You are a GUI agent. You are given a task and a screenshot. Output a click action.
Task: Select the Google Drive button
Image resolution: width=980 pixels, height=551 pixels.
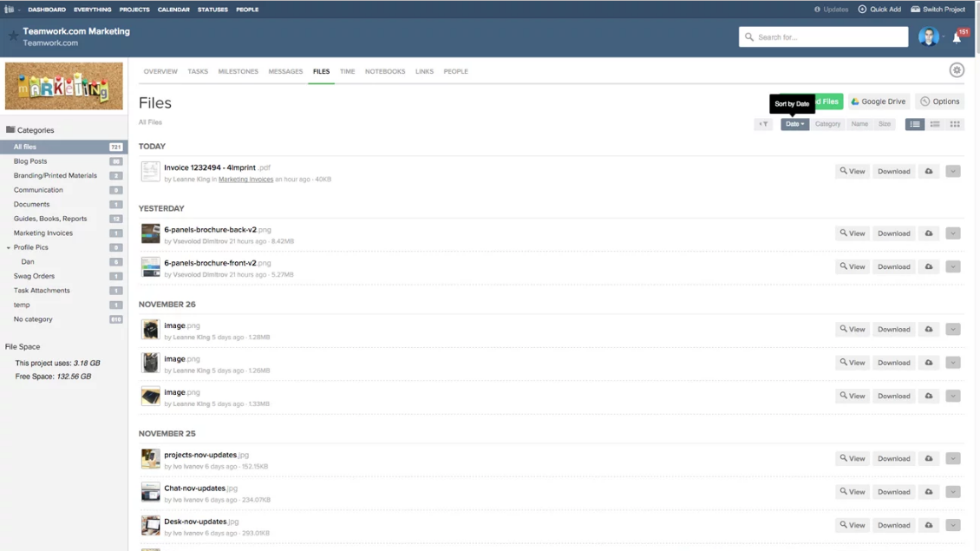(x=878, y=102)
